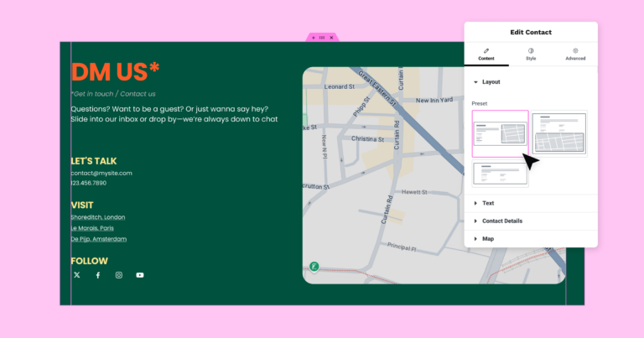This screenshot has width=644, height=338.
Task: Select the side-by-side map preset thumbnail
Action: (x=500, y=133)
